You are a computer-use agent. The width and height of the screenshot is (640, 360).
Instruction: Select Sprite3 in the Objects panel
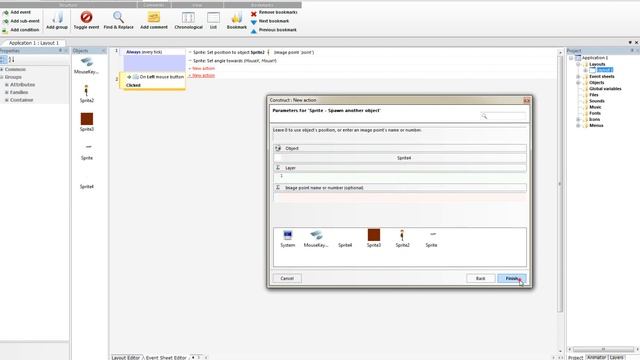87,122
